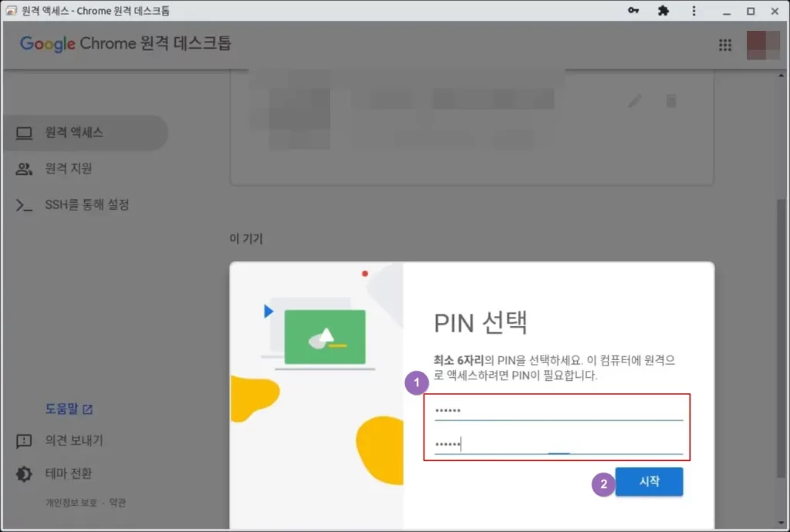
Task: Click the theme brightness icon
Action: tap(24, 474)
